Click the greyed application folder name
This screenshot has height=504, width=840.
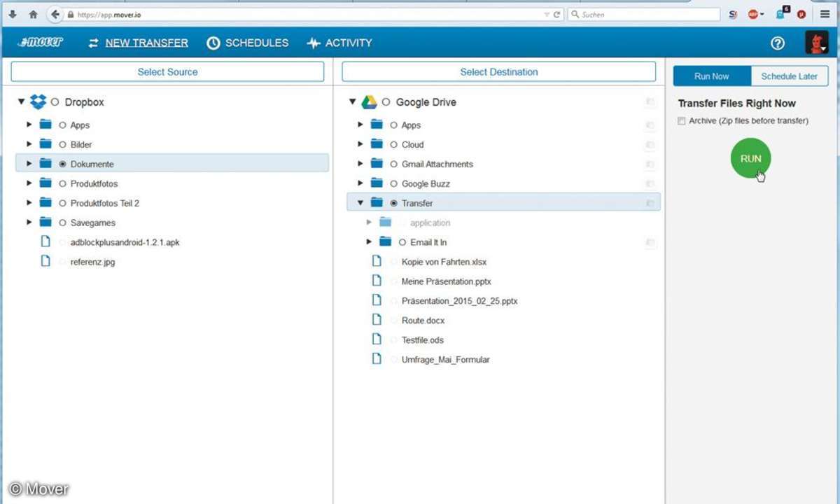click(430, 223)
